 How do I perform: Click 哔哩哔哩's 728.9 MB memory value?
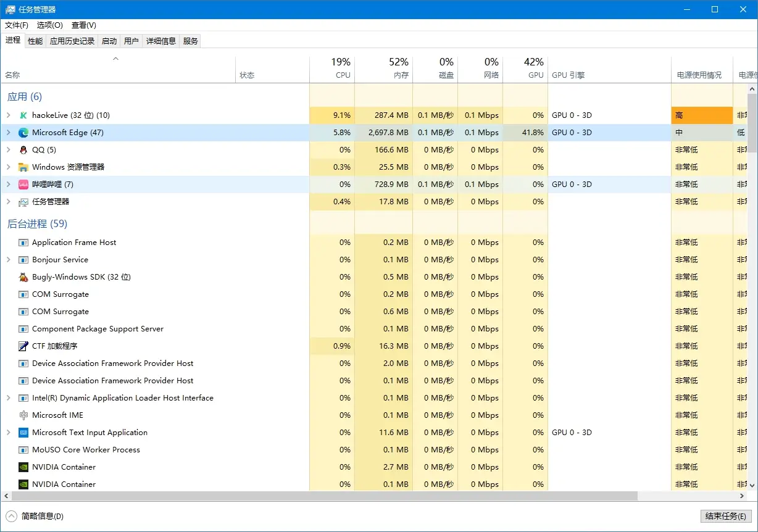coord(391,185)
